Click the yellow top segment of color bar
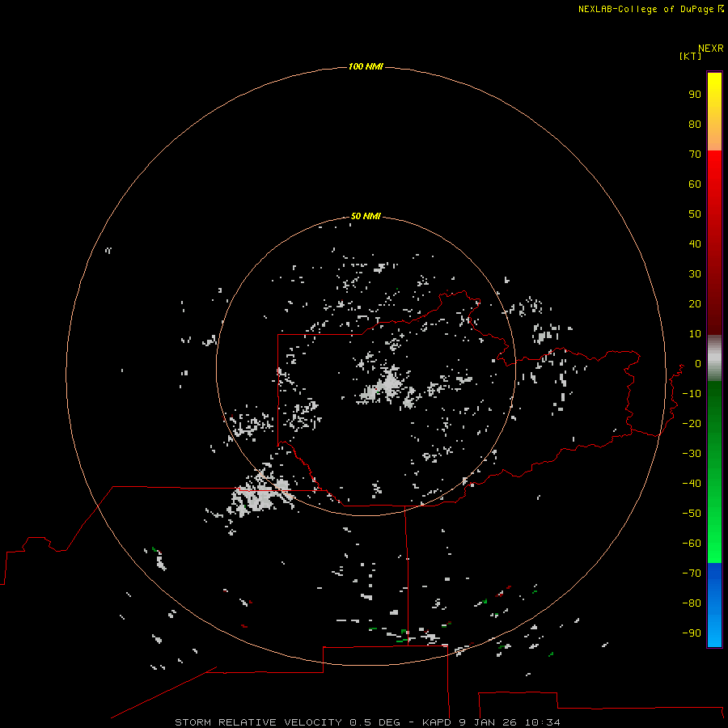Viewport: 728px width, 728px height. 714,112
